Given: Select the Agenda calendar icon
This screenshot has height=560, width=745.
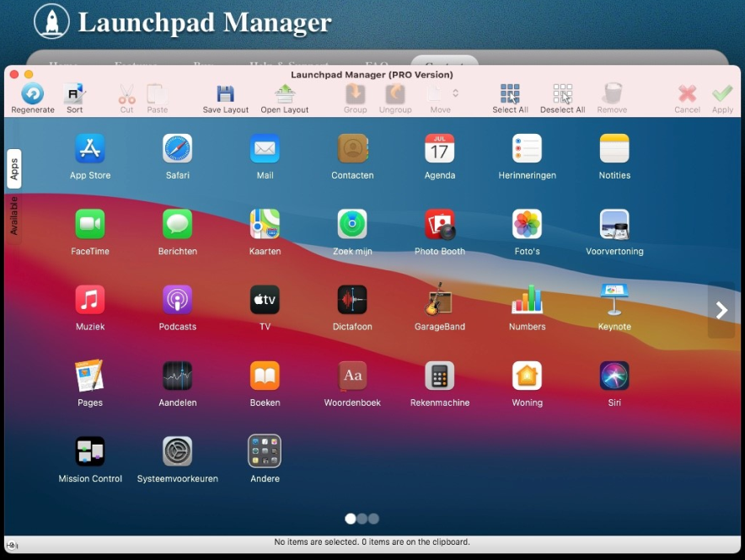Looking at the screenshot, I should pos(439,148).
